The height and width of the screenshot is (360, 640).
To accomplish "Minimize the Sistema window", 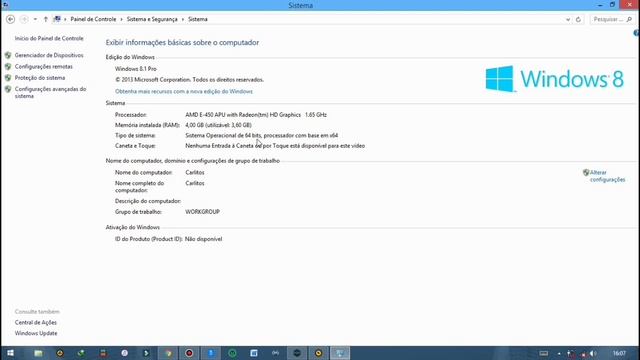I will tap(600, 5).
